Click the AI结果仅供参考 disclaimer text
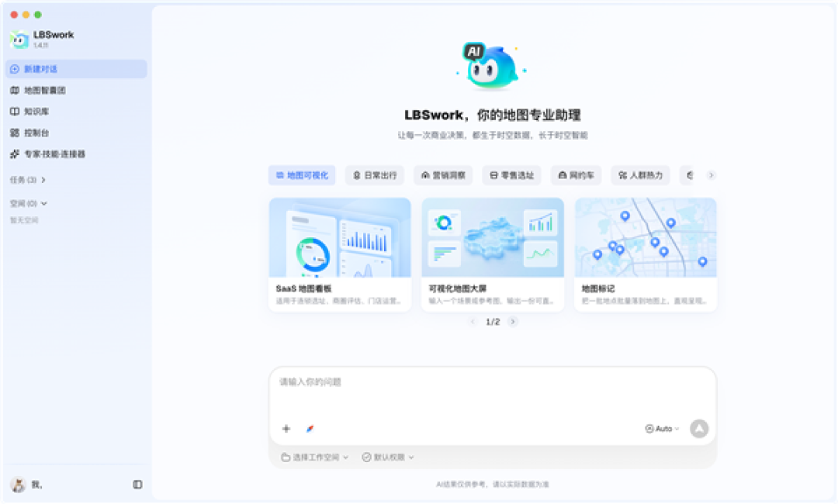This screenshot has height=504, width=838. [493, 485]
